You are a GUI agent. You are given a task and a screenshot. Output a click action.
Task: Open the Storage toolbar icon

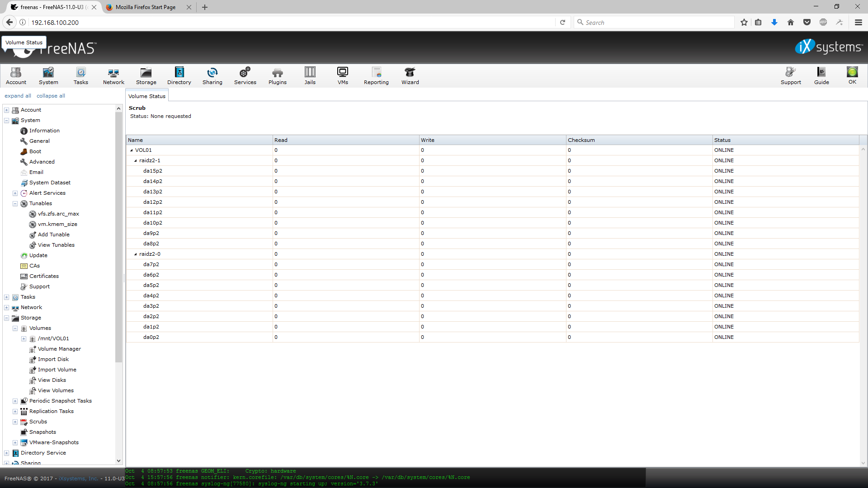point(146,75)
